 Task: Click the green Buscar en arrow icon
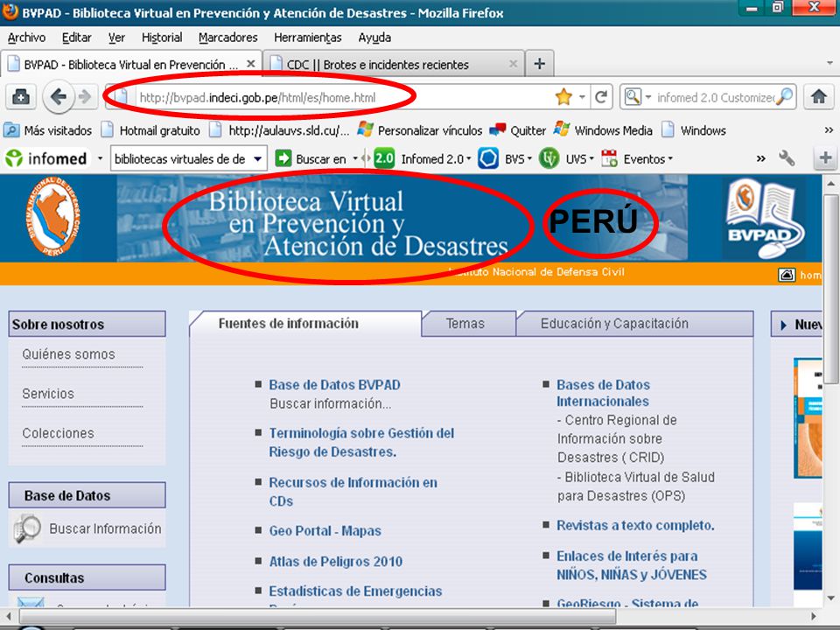283,158
